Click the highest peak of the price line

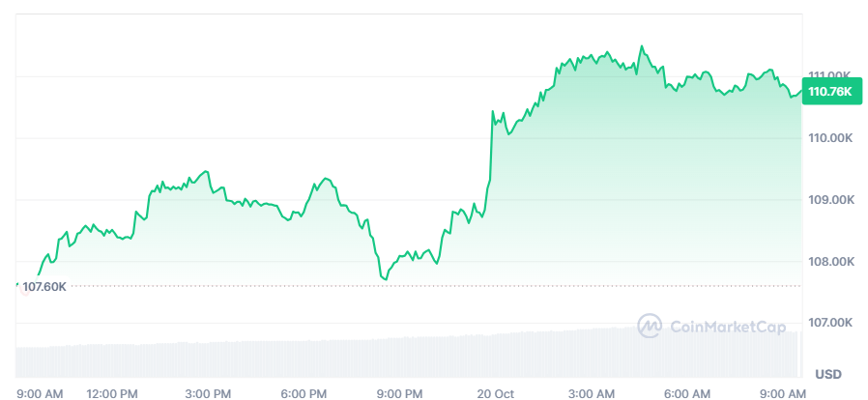pyautogui.click(x=640, y=45)
